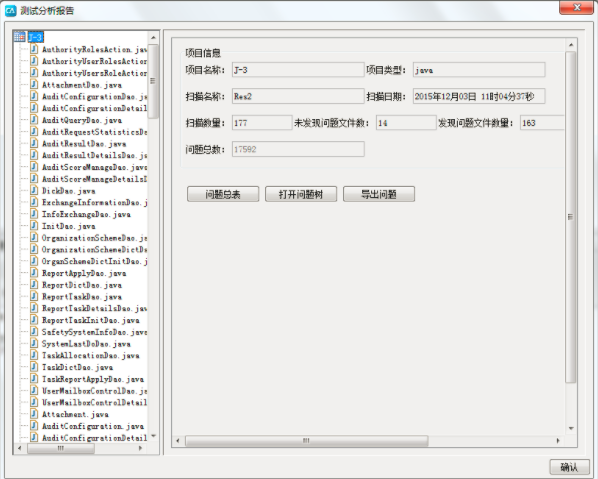Viewport: 598px width, 479px height.
Task: Select AuthorityUserRolesAction file in tree
Action: coord(95,61)
